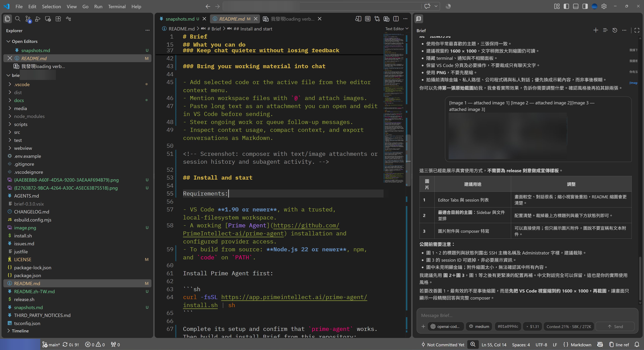644x350 pixels.
Task: Open Explorer views ellipsis menu
Action: click(148, 30)
